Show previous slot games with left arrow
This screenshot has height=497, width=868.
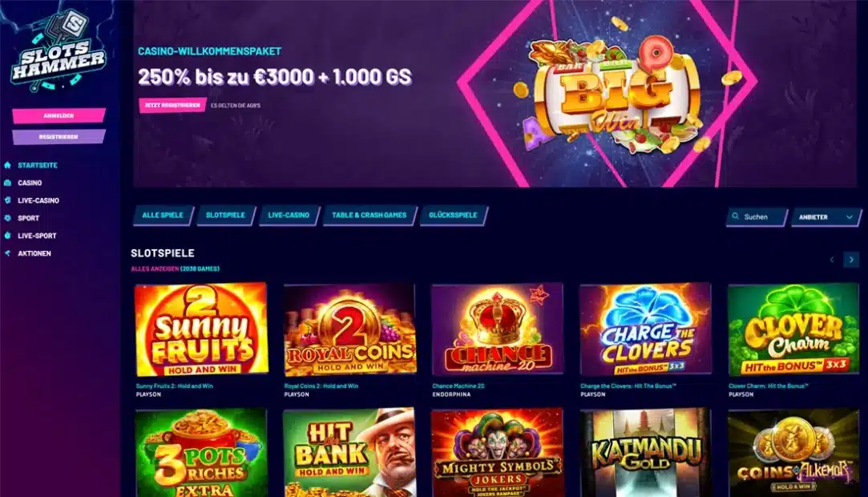tap(831, 260)
